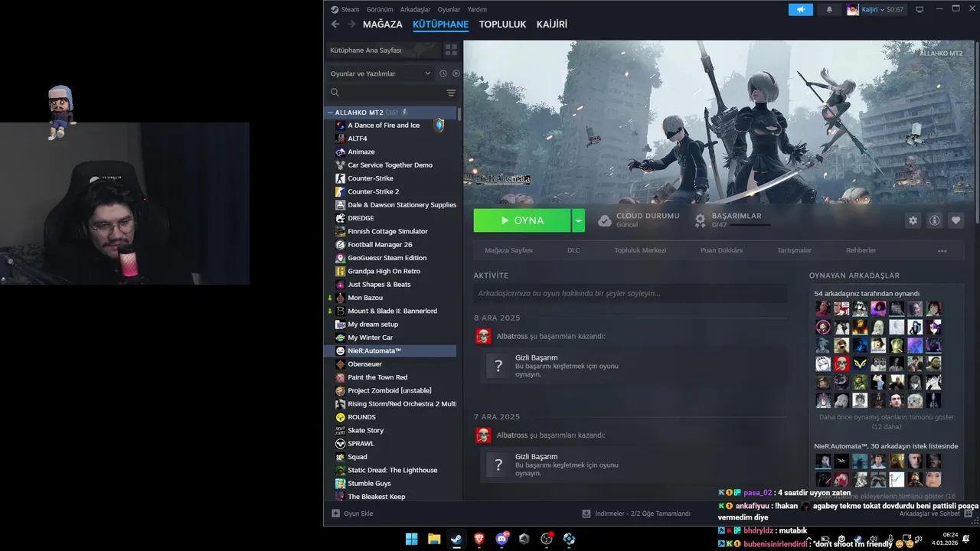This screenshot has height=551, width=980.
Task: Click the Achievements trophy icon
Action: 700,220
